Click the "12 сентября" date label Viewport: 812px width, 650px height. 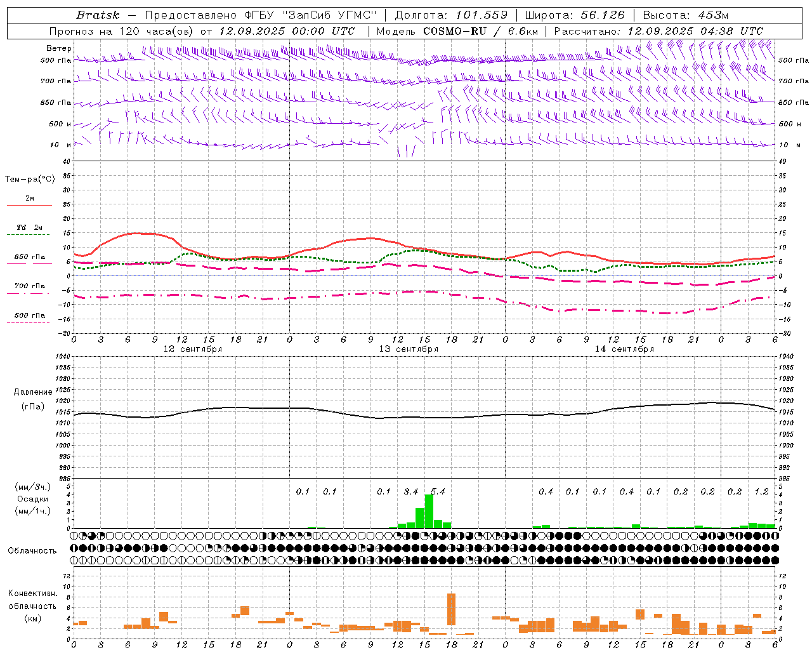193,348
